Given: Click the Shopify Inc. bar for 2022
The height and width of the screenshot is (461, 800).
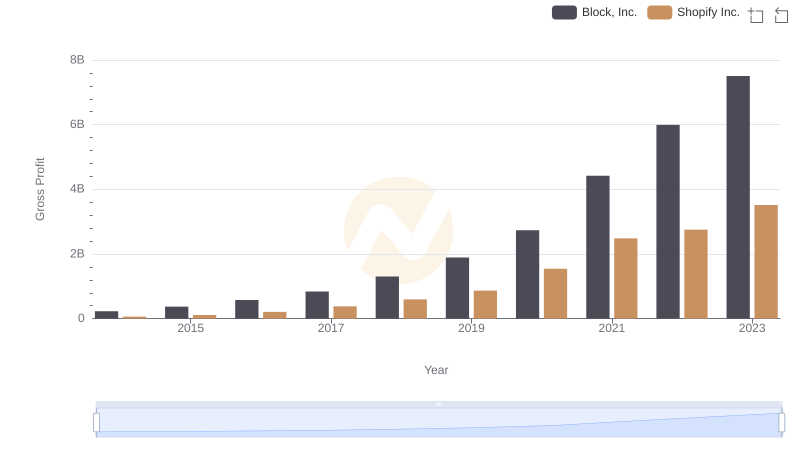Looking at the screenshot, I should coord(696,274).
